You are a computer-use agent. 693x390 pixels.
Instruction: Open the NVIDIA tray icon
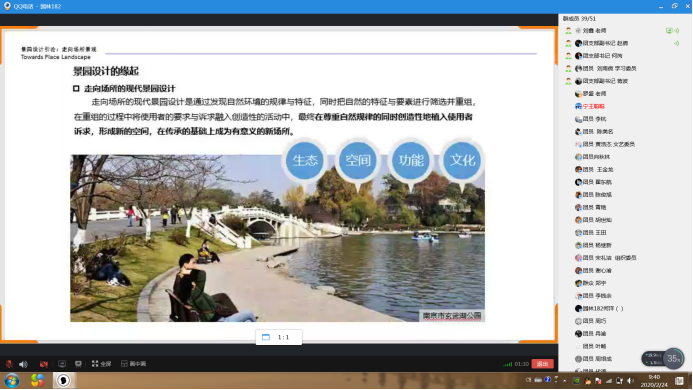coord(576,381)
